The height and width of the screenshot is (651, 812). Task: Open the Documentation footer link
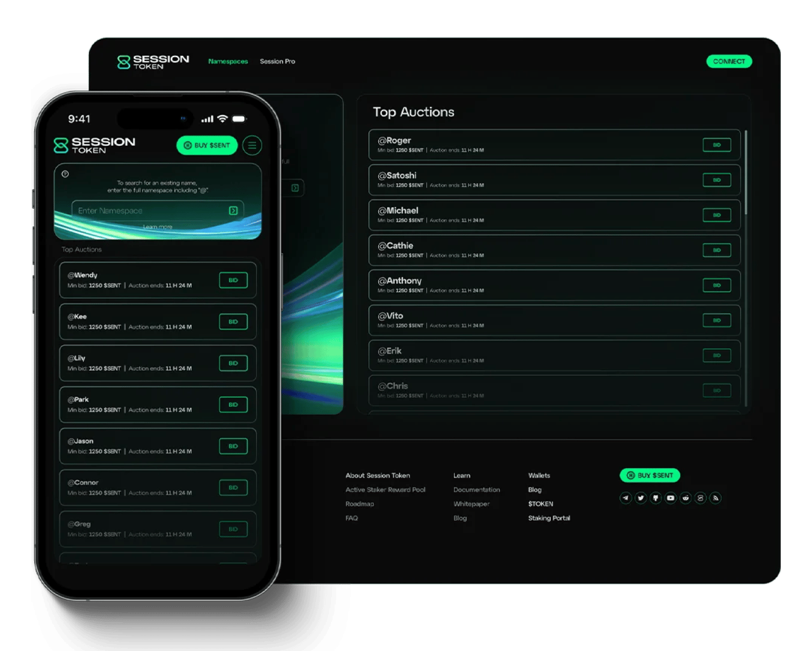point(476,490)
